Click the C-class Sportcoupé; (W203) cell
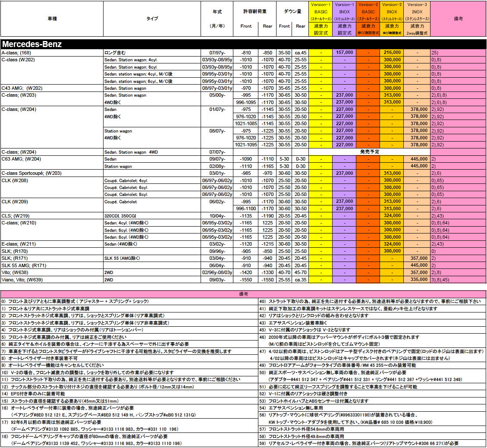Viewport: 487px width, 448px height. [x=52, y=174]
